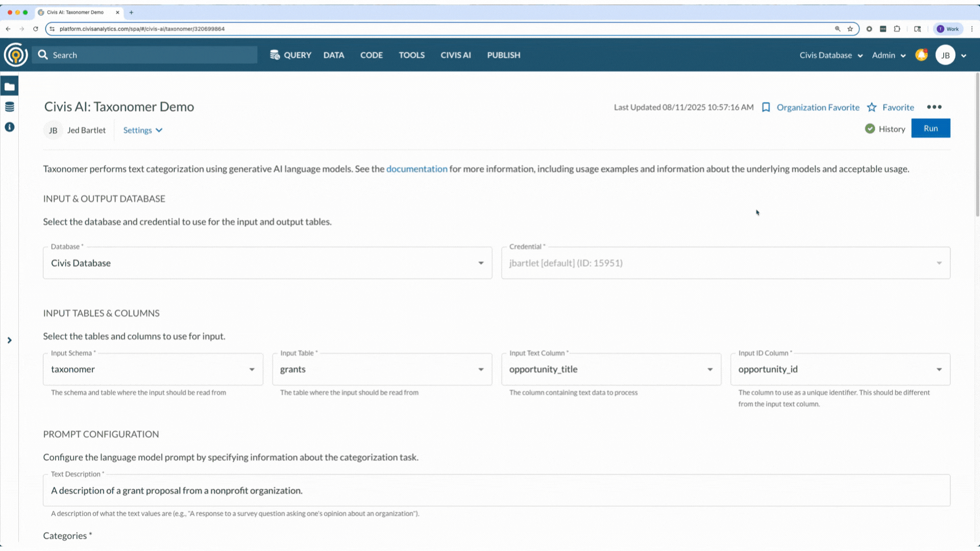Click the Civis AI: Taxonomer Demo title

click(119, 107)
